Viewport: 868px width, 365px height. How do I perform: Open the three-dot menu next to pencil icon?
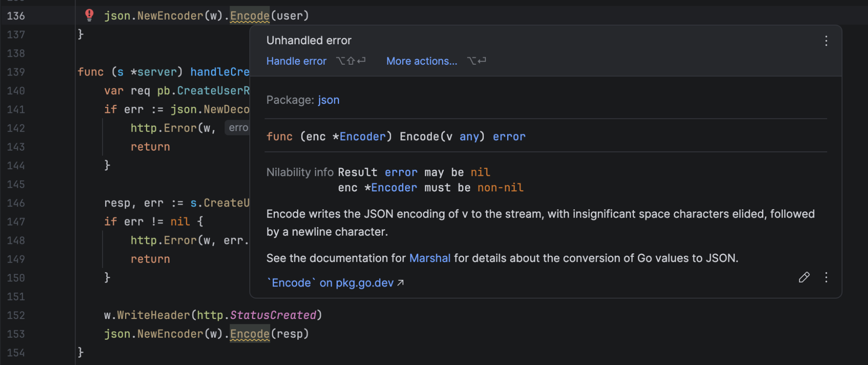point(826,278)
